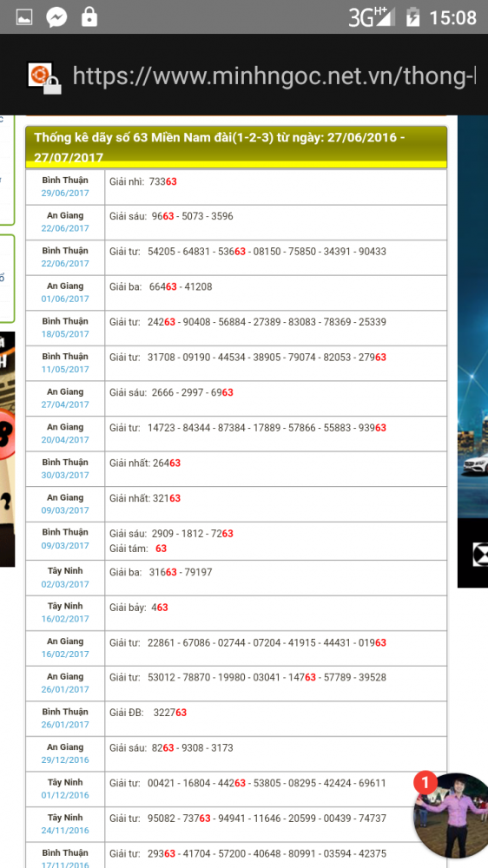
Task: Tap the site favicon with padlock in address bar
Action: pos(43,77)
